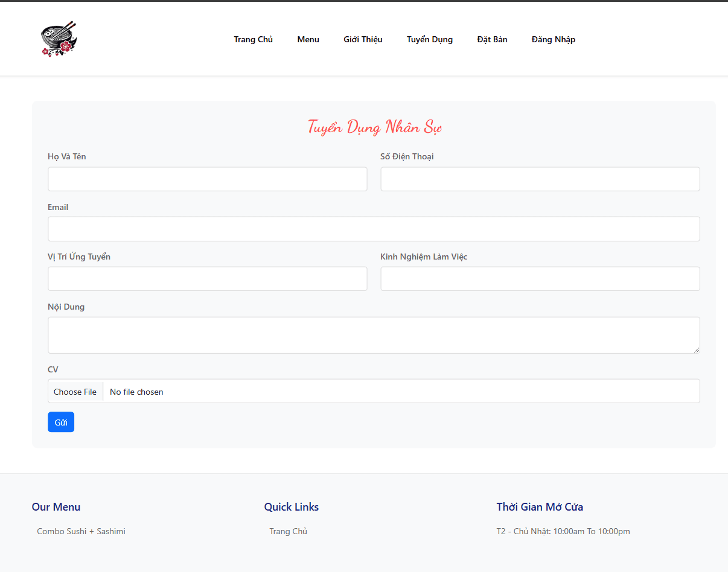728x574 pixels.
Task: Click inside the Nội Dung textarea
Action: tap(374, 335)
